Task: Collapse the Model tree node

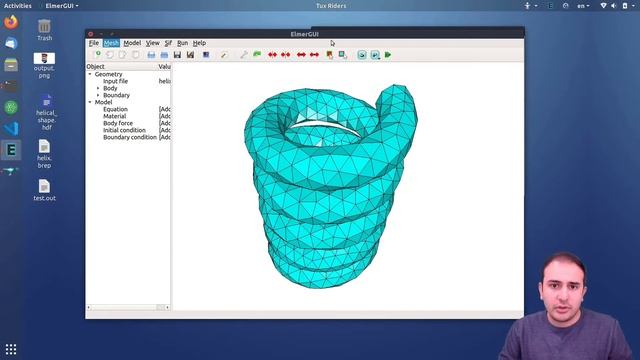Action: pos(90,102)
